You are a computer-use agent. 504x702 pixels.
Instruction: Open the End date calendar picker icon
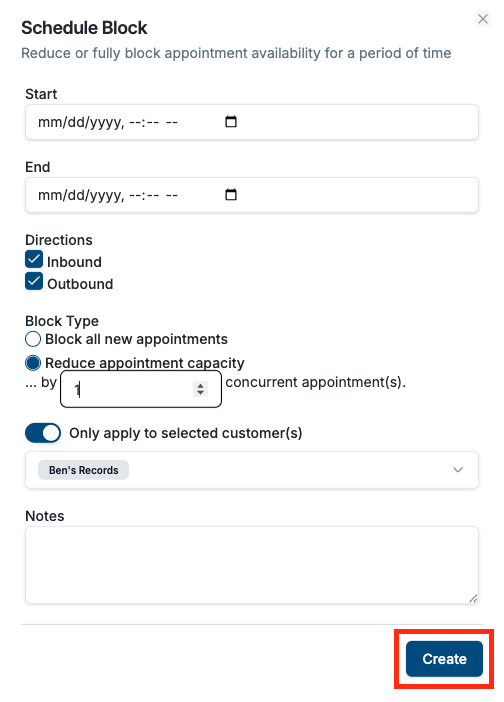pos(231,195)
